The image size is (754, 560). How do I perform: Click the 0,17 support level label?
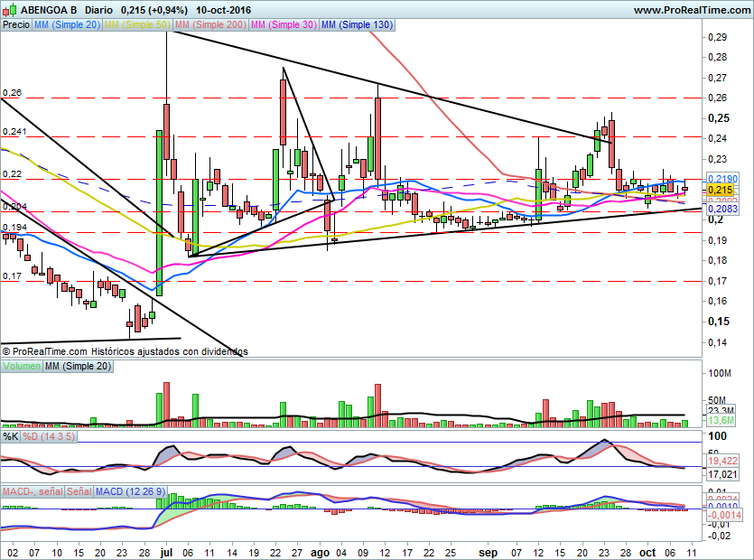(x=12, y=276)
